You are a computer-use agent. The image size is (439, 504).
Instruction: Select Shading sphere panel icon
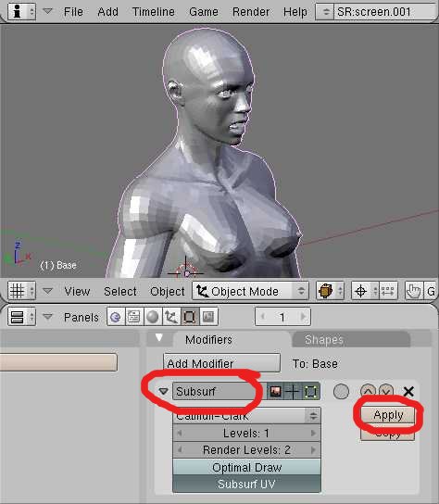coord(152,317)
